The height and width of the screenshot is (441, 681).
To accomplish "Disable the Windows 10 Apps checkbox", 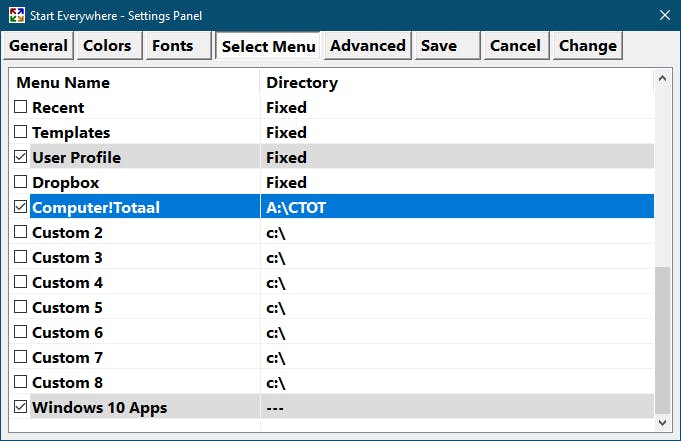I will 21,407.
